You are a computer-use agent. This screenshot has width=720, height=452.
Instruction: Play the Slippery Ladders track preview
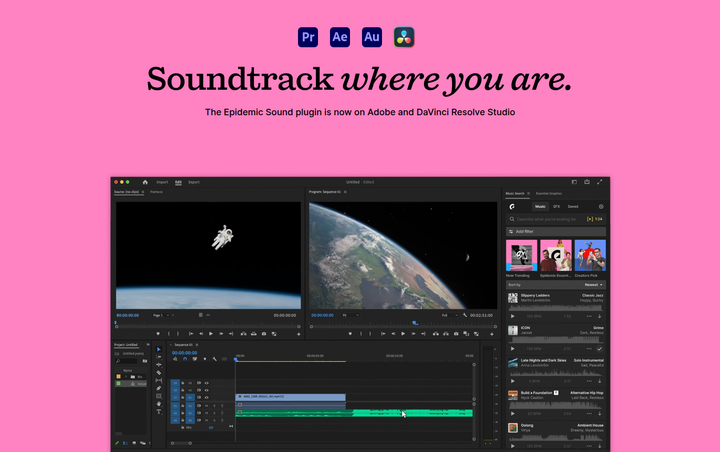[x=512, y=316]
